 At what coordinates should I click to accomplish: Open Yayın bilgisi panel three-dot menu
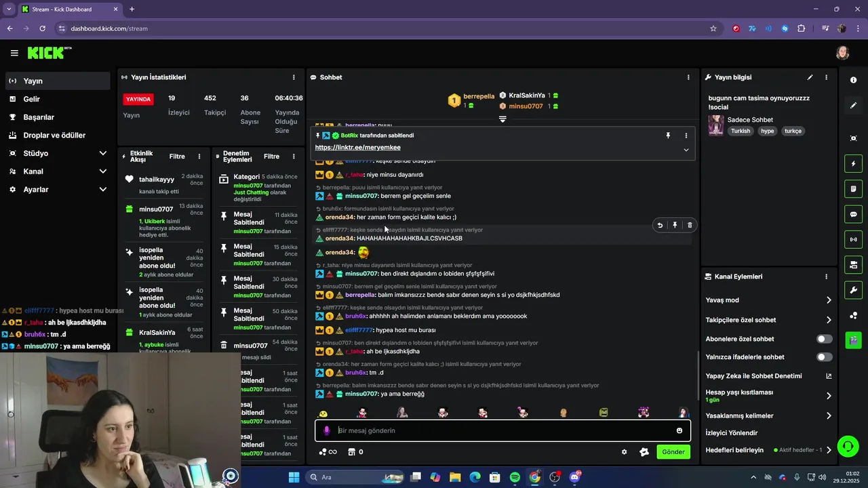point(826,77)
